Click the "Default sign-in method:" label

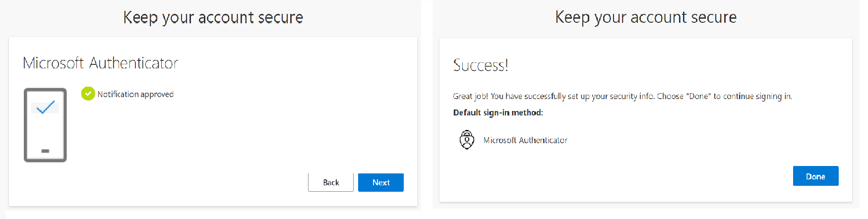coord(498,112)
